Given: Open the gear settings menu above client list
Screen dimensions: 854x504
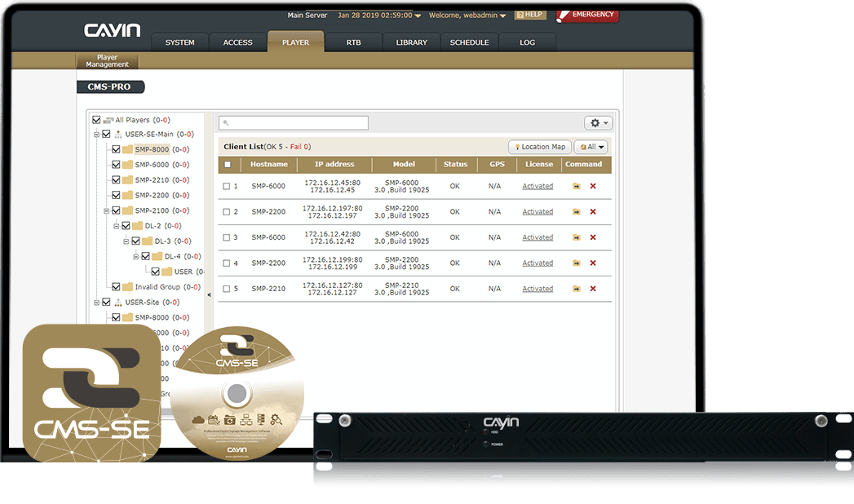Looking at the screenshot, I should coord(598,123).
